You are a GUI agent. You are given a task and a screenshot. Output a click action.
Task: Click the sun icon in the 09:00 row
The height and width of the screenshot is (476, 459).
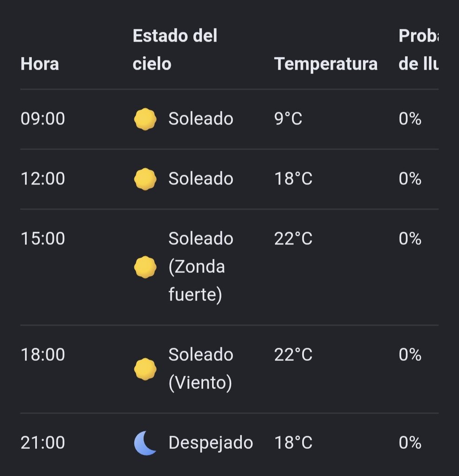(x=145, y=119)
